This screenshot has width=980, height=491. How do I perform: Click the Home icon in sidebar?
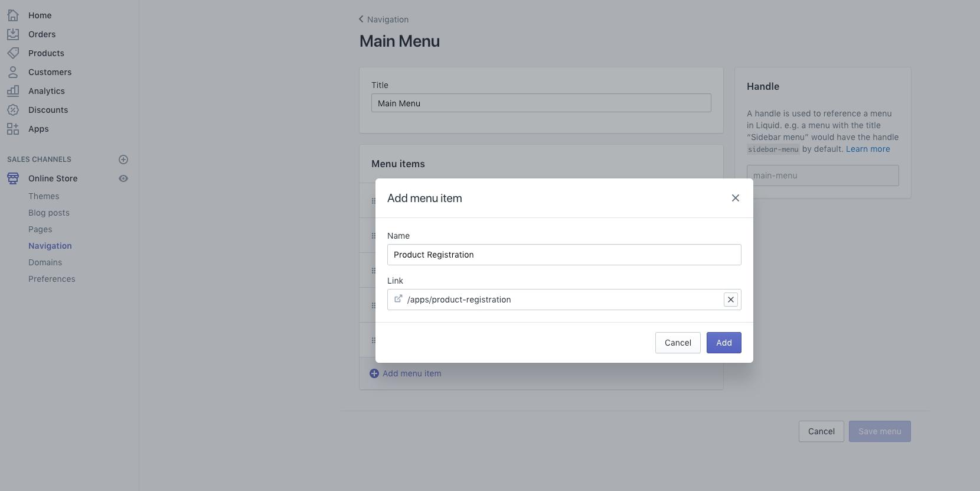pyautogui.click(x=13, y=15)
